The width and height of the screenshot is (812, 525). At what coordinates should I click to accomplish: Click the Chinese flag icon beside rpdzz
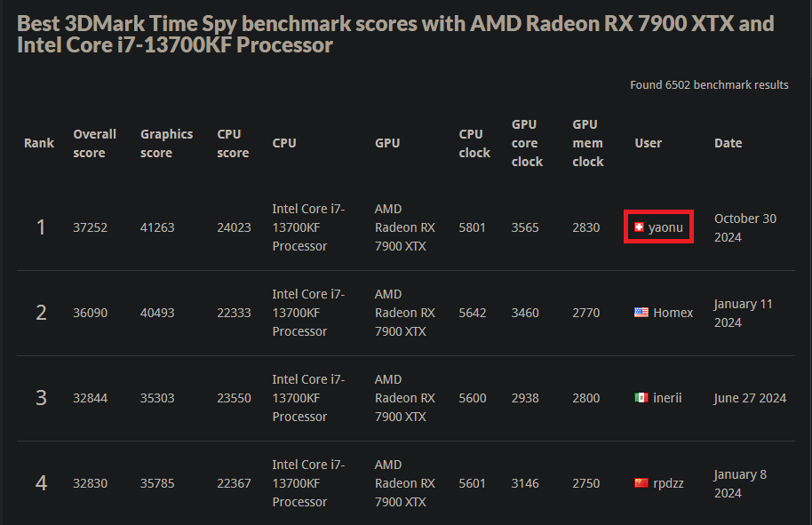point(641,483)
